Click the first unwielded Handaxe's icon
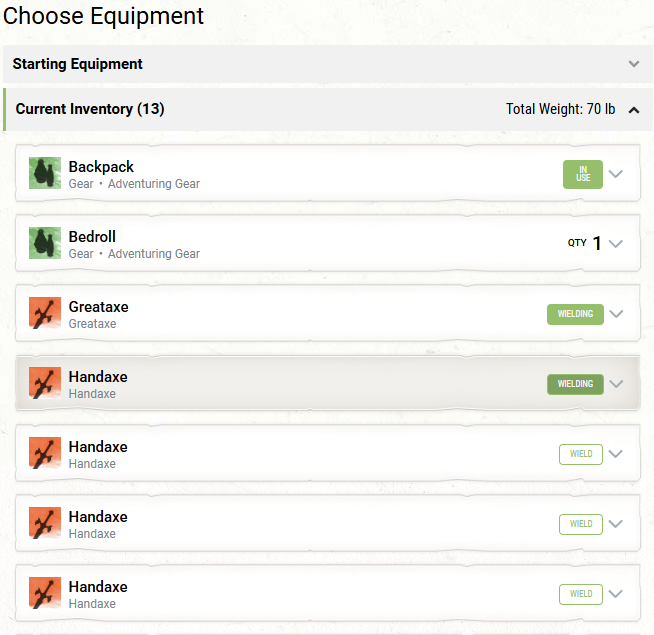The height and width of the screenshot is (635, 654). [45, 453]
